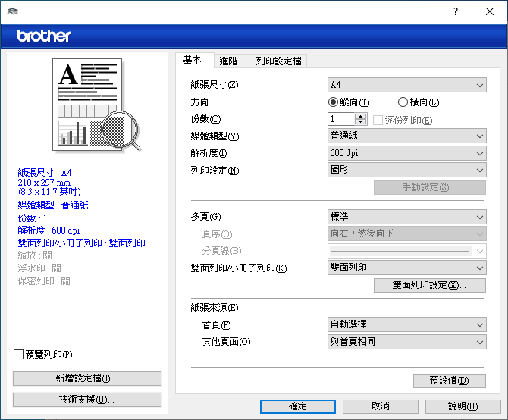Click the 保密列印 : 關 summary text

44,281
